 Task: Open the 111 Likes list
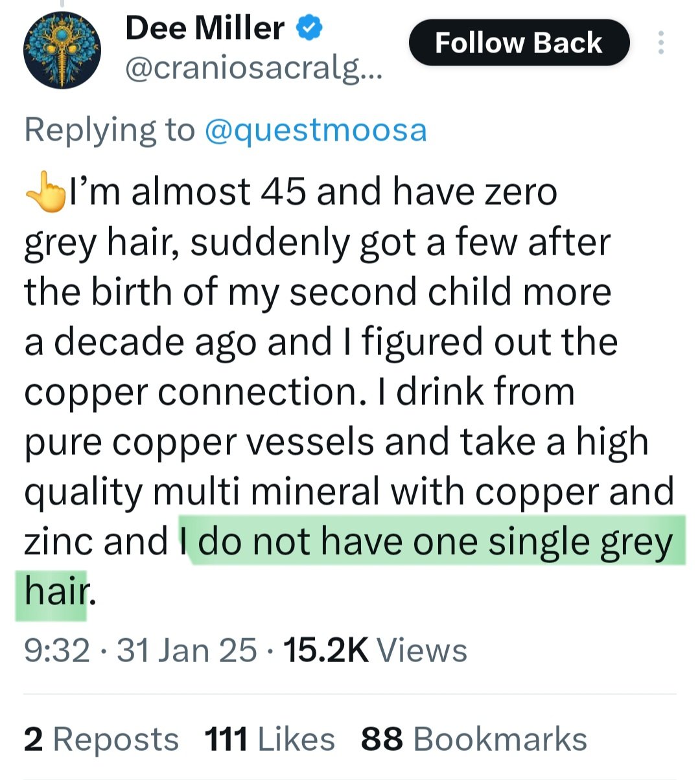pos(270,739)
